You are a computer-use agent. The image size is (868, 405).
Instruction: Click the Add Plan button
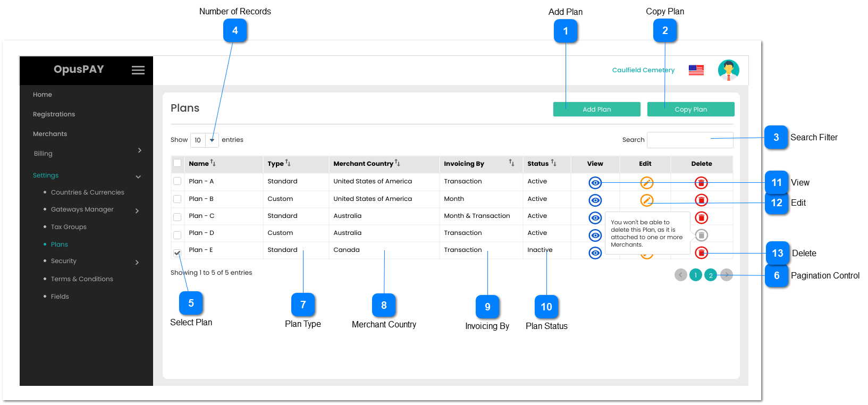point(596,109)
